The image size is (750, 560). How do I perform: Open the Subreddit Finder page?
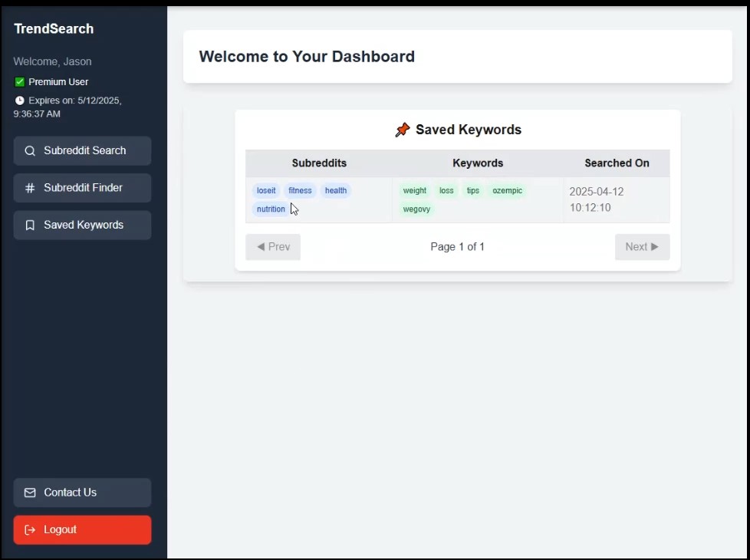tap(82, 188)
